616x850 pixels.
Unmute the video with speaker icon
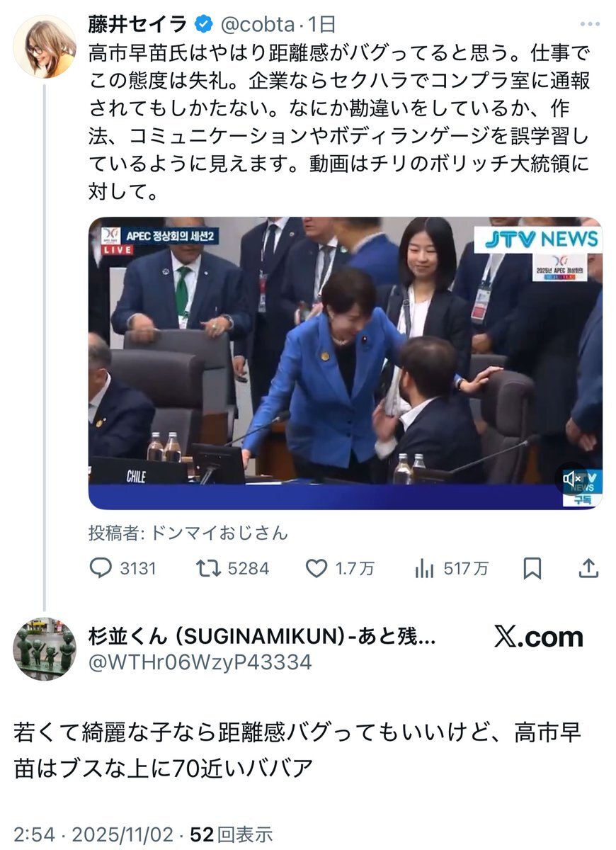[x=571, y=480]
